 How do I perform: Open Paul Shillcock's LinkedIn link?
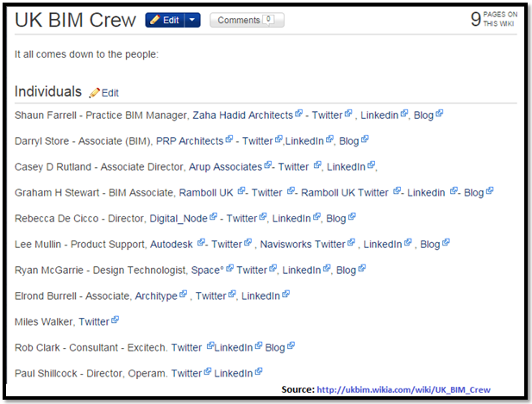pos(234,373)
